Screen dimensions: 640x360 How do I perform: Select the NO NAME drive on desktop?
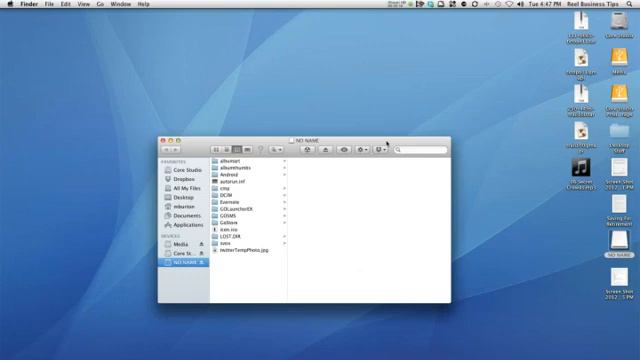tap(619, 244)
